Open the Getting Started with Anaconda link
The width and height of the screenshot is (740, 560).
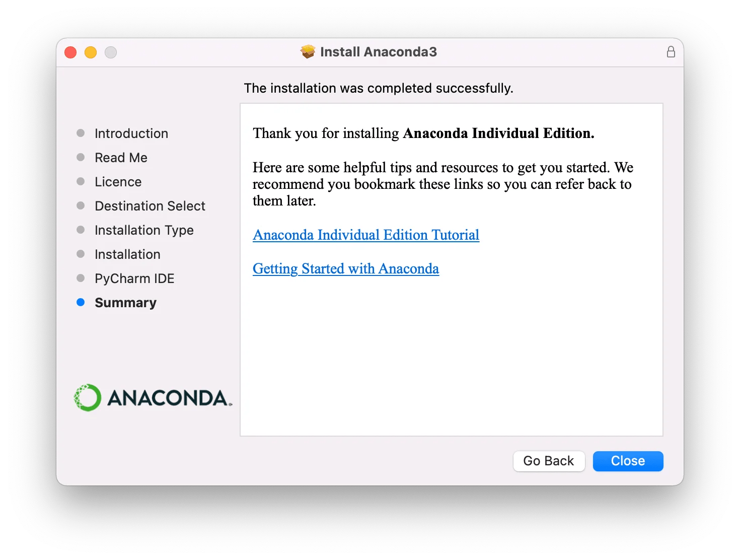click(x=346, y=268)
